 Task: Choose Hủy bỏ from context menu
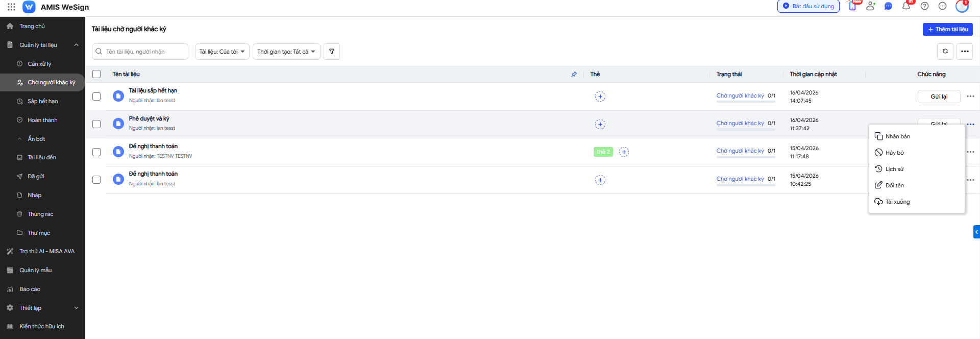(894, 153)
